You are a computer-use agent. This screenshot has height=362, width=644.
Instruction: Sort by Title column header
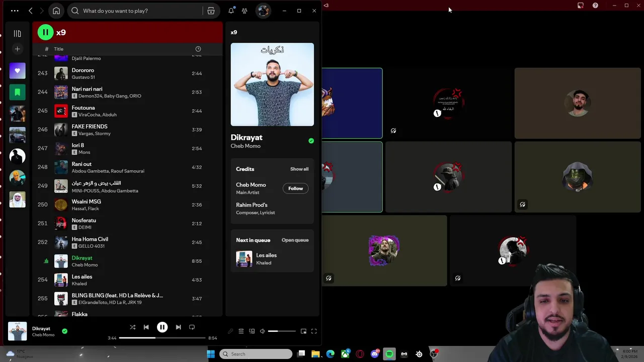click(x=58, y=49)
